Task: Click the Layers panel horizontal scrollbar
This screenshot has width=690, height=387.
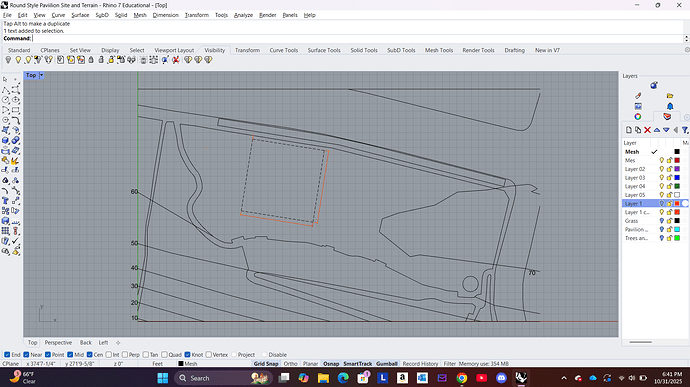Action: click(x=640, y=342)
